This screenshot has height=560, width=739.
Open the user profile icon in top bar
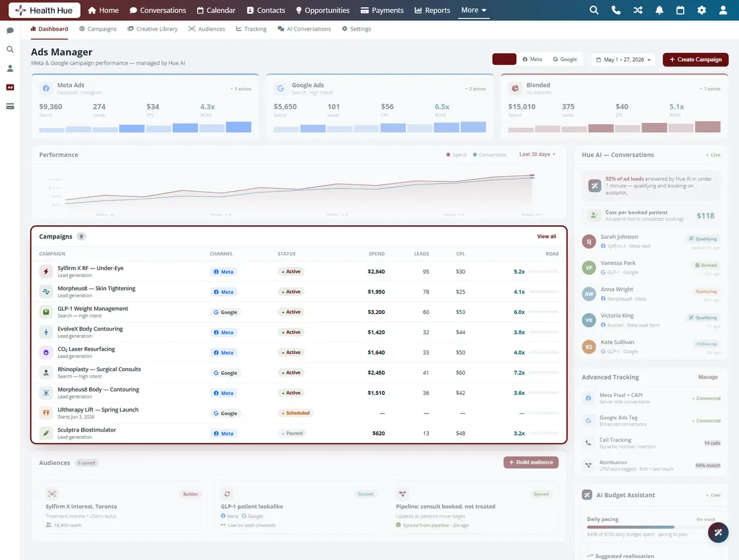(x=723, y=10)
